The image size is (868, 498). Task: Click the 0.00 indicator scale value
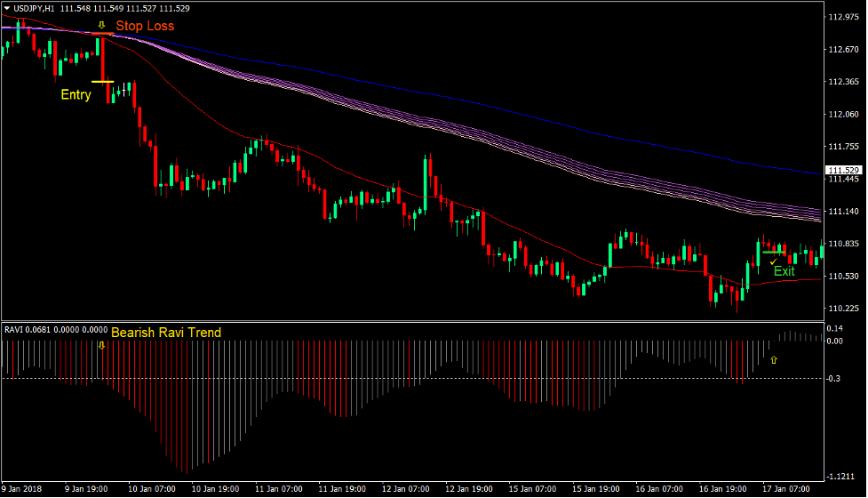[x=835, y=341]
